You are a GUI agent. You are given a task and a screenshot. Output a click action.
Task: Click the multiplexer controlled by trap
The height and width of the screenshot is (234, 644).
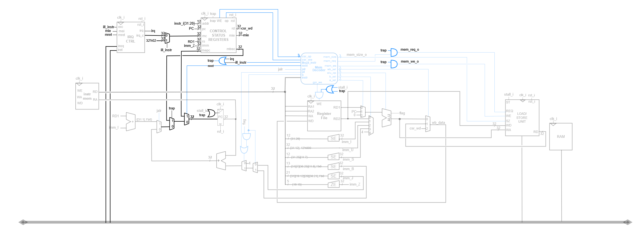coord(172,123)
